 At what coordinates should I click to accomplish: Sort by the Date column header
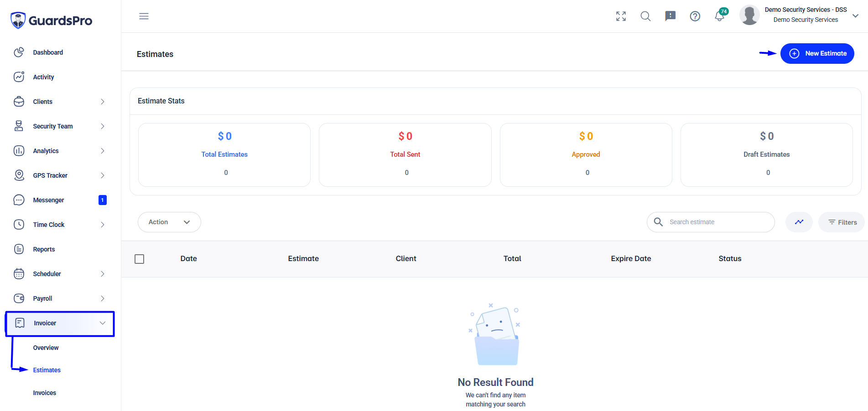188,258
